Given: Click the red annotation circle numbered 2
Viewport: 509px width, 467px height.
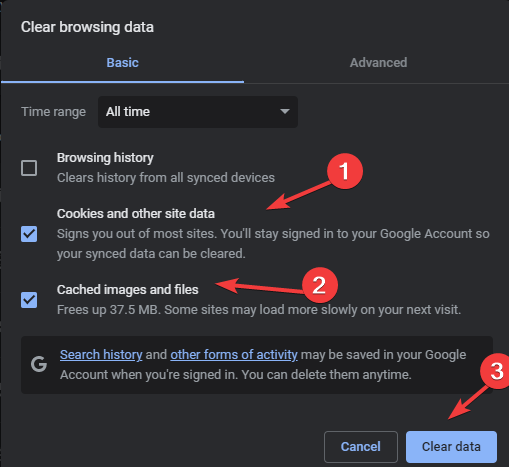Looking at the screenshot, I should [320, 285].
